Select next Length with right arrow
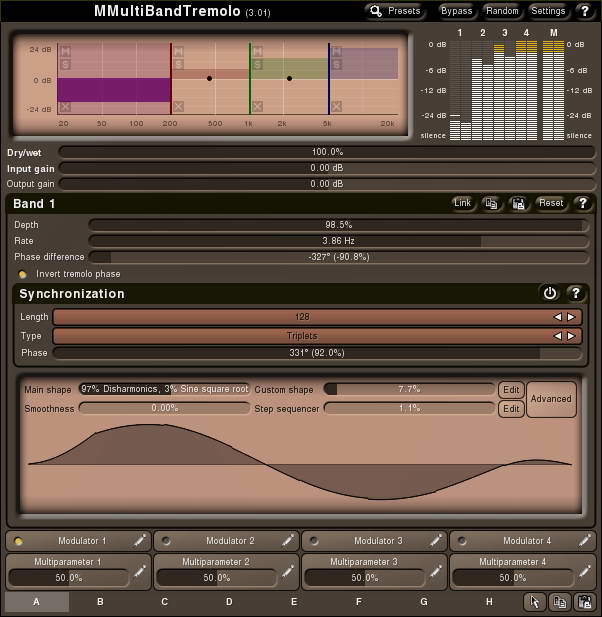Image resolution: width=602 pixels, height=617 pixels. click(571, 317)
